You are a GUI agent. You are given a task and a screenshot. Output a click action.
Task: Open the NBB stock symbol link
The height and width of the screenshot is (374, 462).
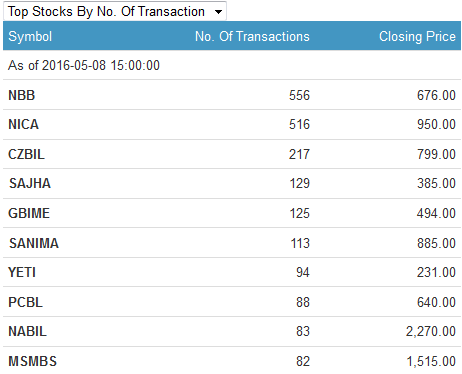click(22, 95)
